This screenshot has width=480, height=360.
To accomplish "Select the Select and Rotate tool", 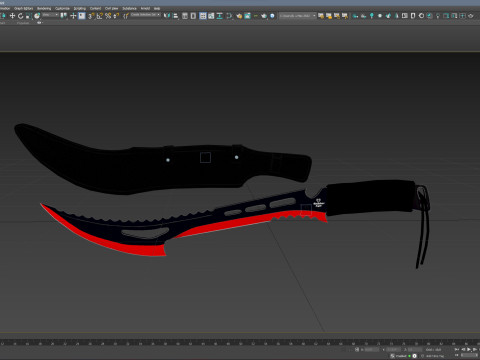I will coord(20,16).
